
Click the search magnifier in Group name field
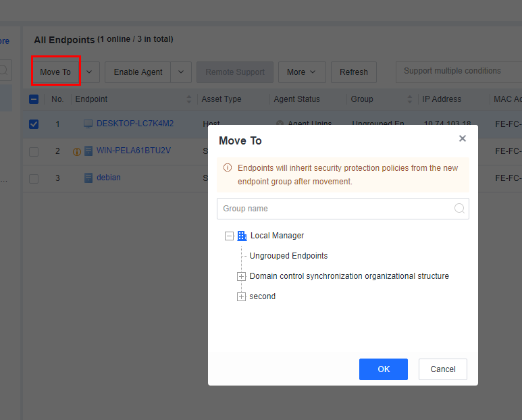pos(459,209)
